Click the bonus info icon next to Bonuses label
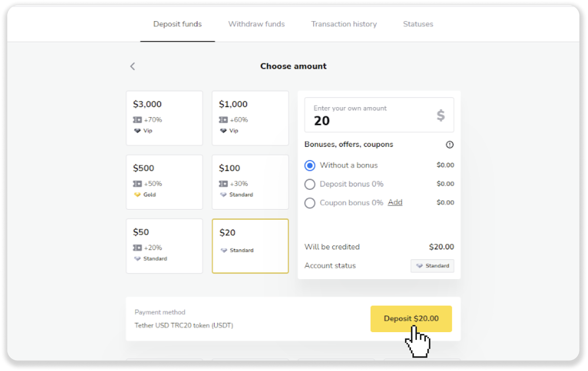588x371 pixels. coord(450,144)
